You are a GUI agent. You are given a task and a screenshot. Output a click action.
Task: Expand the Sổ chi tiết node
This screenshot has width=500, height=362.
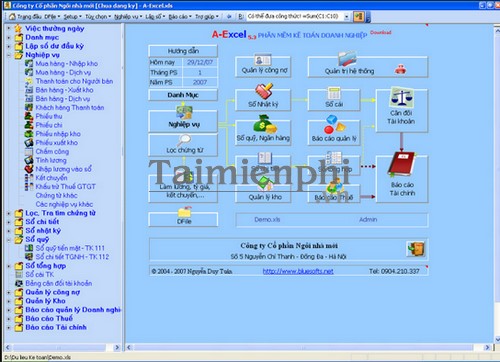(9, 222)
